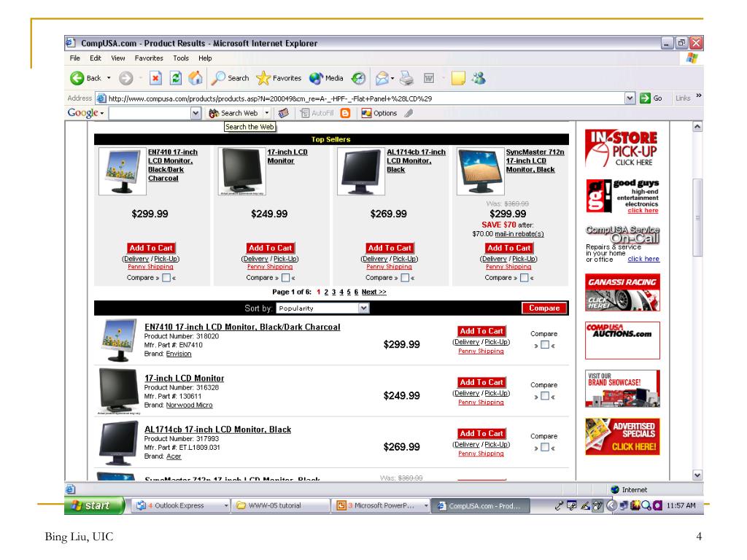
Task: Click the vertical scrollbar thumb
Action: click(697, 217)
